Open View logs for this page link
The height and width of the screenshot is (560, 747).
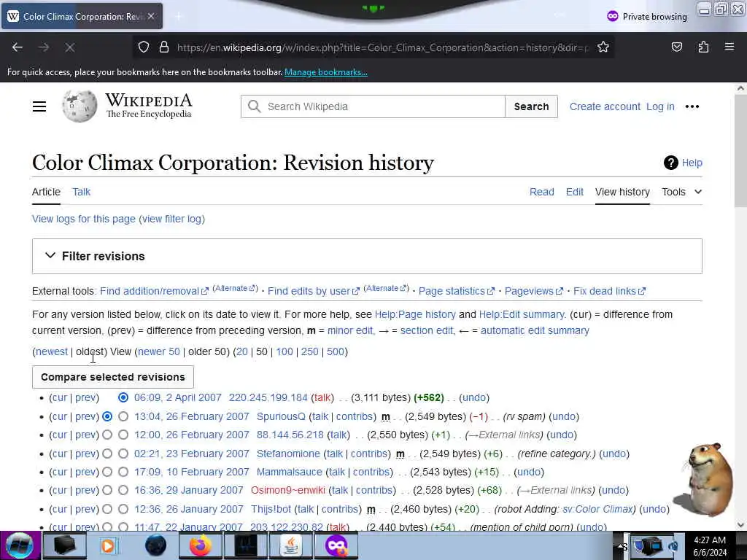pos(84,219)
